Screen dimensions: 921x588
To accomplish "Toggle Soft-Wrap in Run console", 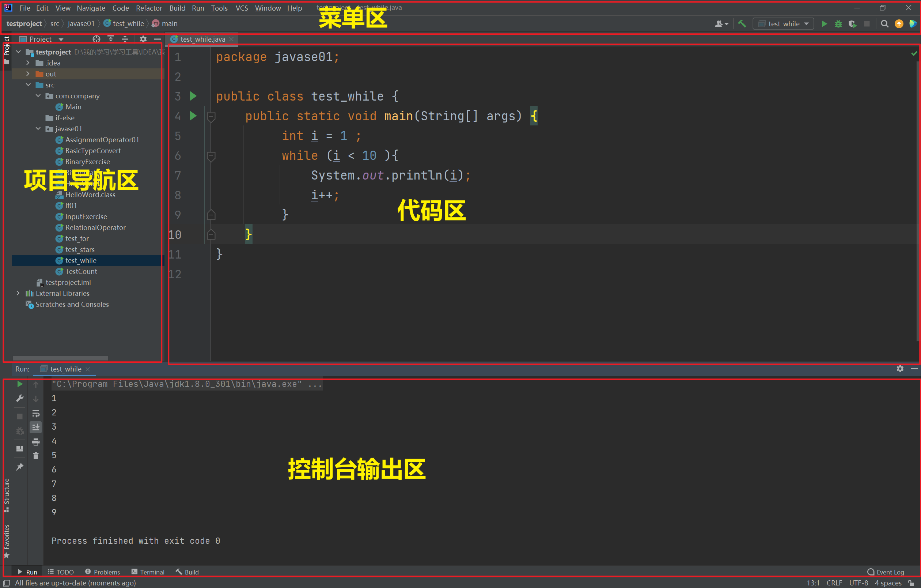I will (x=35, y=413).
